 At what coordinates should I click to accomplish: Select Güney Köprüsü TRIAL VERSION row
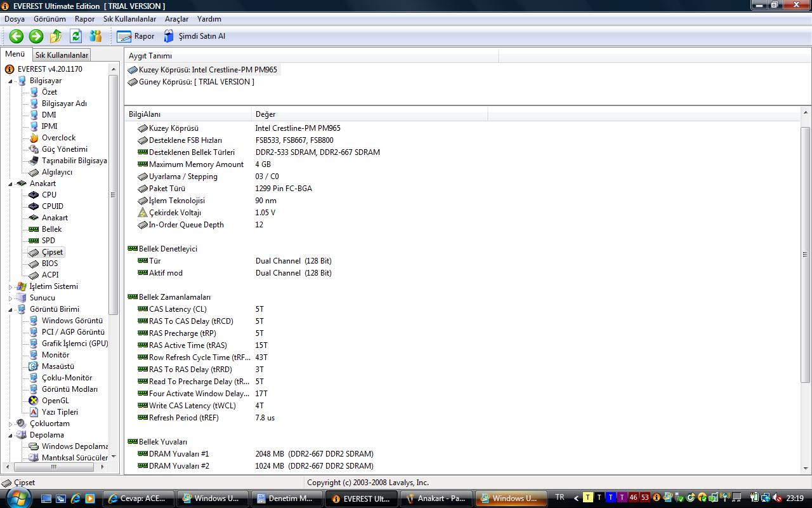tap(191, 82)
